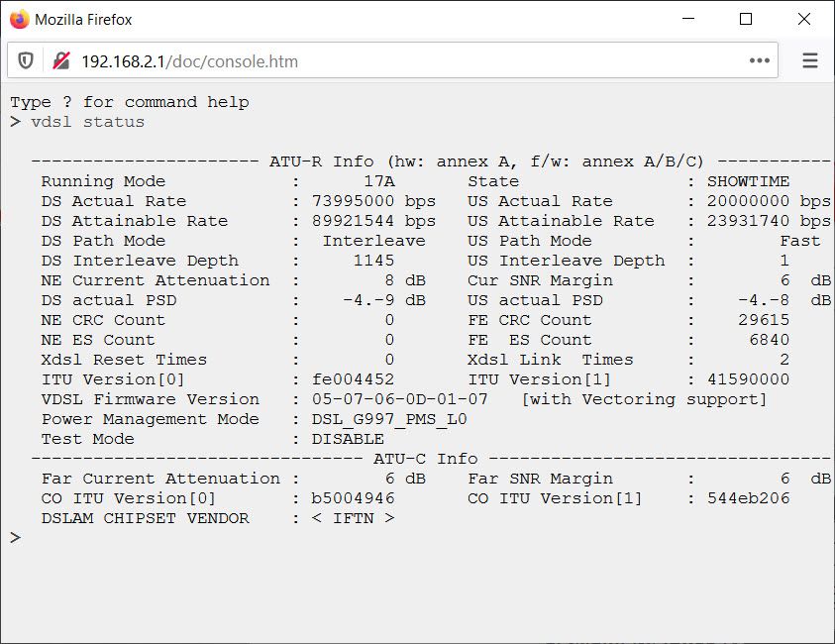Image resolution: width=835 pixels, height=644 pixels.
Task: Open the insecure connection padlock info
Action: pos(60,61)
